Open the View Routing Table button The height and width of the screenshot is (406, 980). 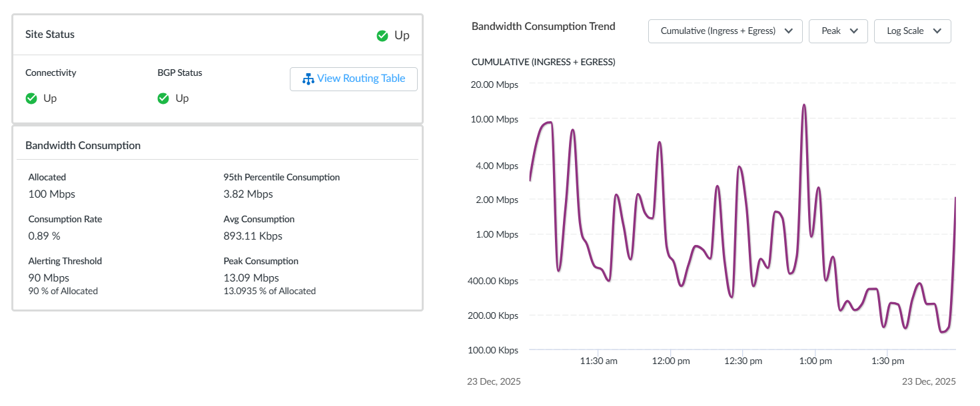[354, 79]
